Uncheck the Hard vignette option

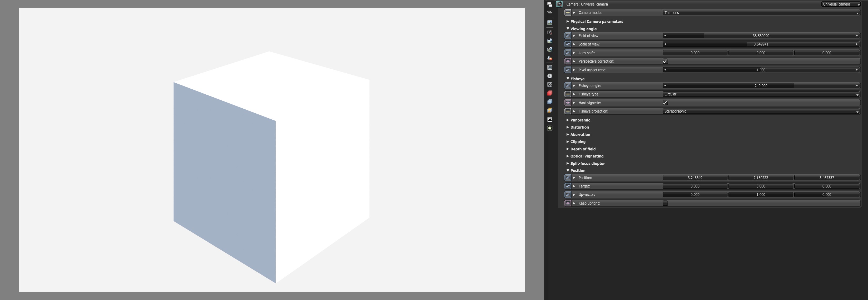(665, 103)
